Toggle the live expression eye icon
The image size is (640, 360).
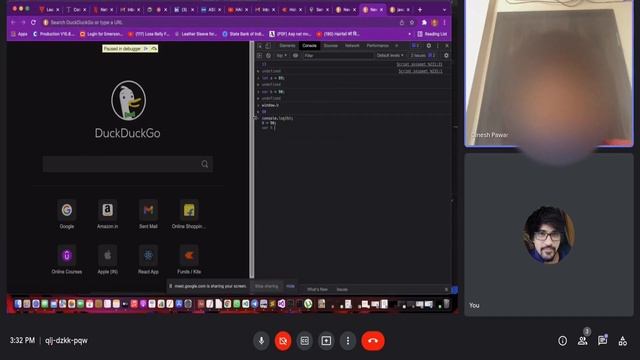pos(296,55)
